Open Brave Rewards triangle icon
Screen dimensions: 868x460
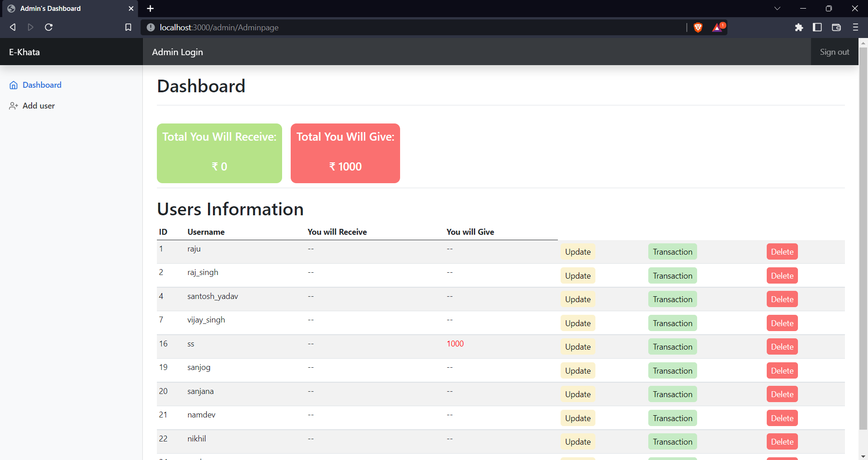[717, 27]
